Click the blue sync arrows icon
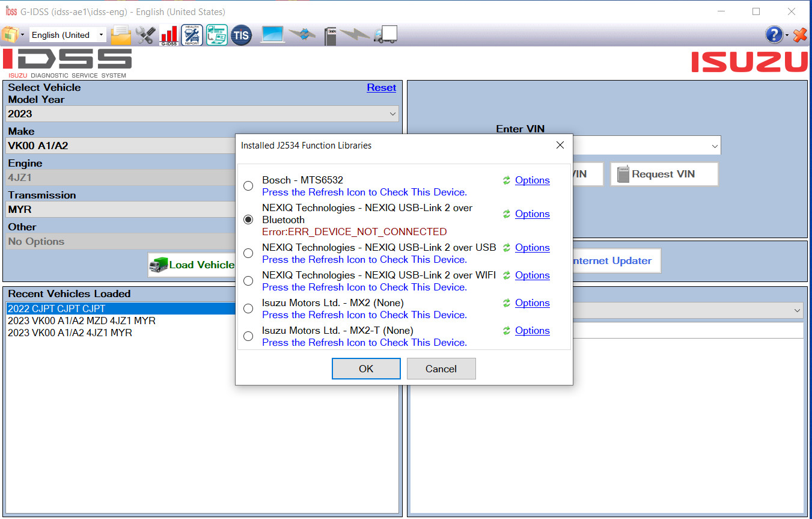The width and height of the screenshot is (812, 519). click(x=302, y=35)
